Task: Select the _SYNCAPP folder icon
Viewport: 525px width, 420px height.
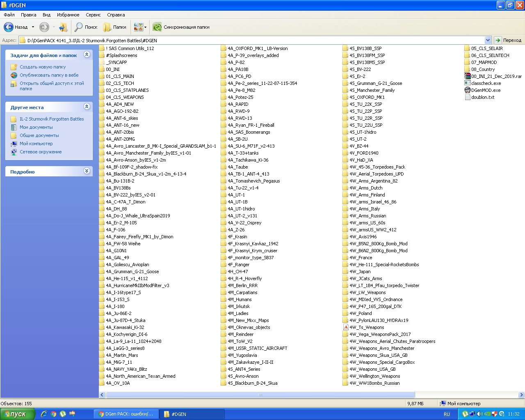Action: click(x=102, y=62)
